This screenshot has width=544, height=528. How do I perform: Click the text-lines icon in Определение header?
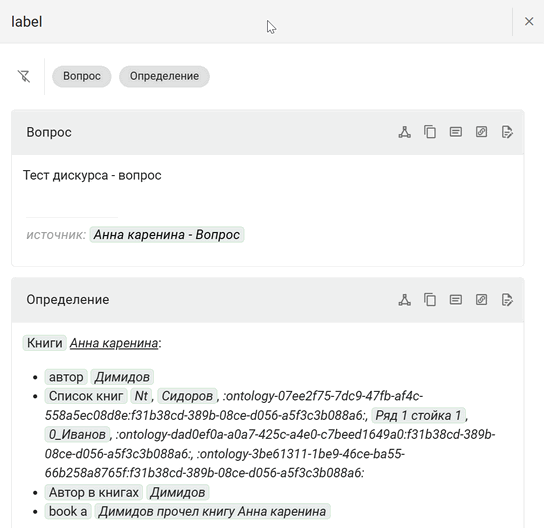click(456, 300)
